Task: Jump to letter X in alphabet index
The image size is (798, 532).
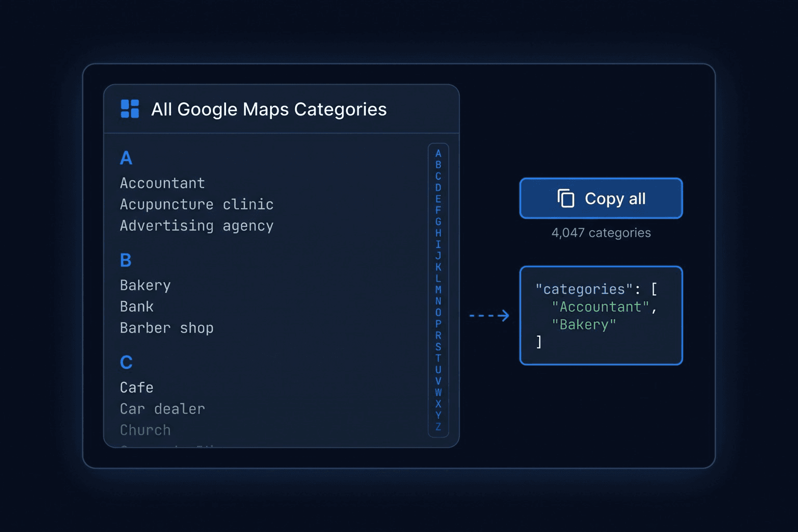Action: tap(438, 404)
